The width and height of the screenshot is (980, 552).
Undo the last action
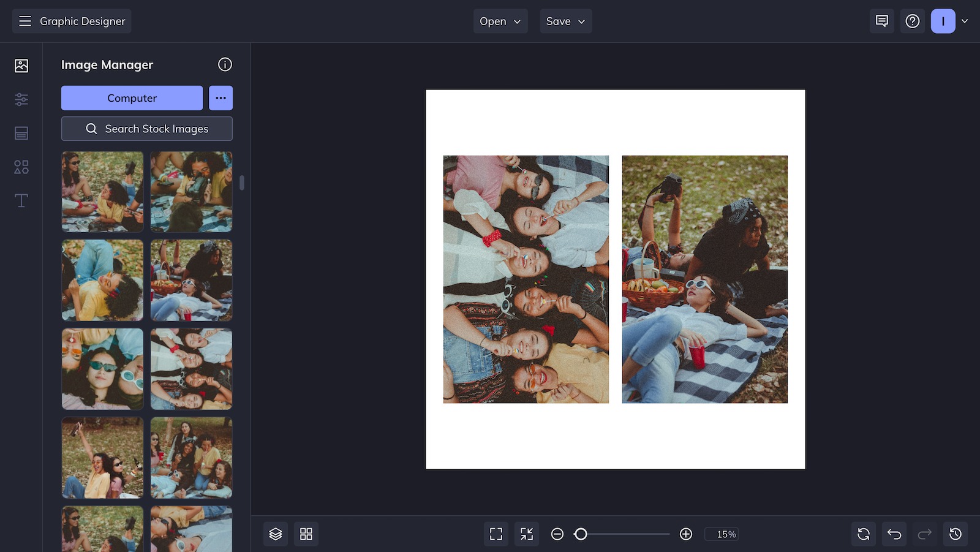coord(894,534)
